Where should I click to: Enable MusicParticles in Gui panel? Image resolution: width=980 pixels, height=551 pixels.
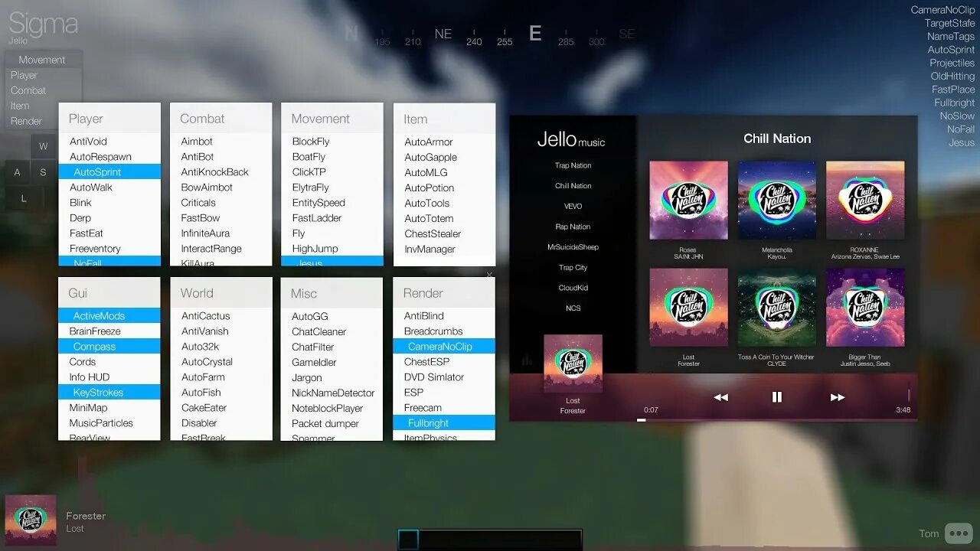tap(109, 423)
